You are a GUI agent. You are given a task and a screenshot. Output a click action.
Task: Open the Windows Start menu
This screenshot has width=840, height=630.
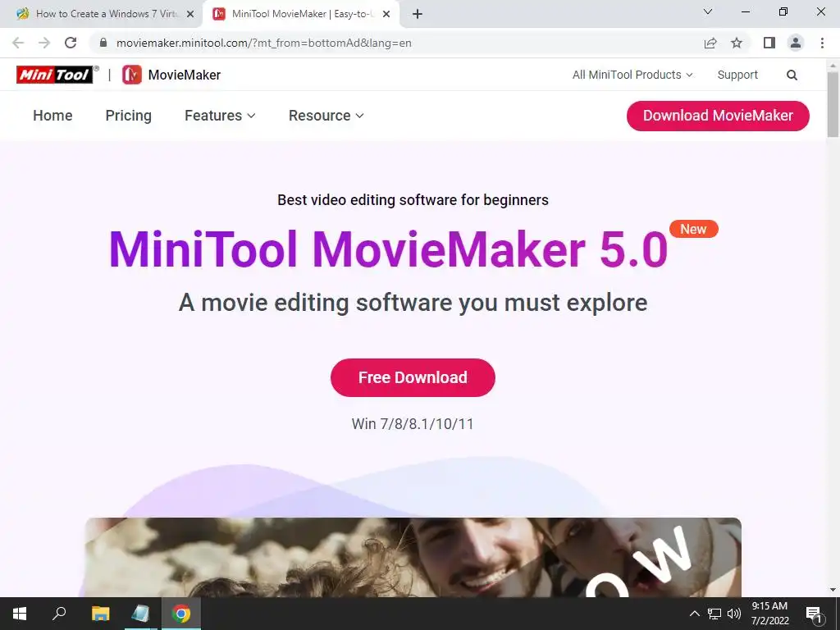click(x=20, y=614)
